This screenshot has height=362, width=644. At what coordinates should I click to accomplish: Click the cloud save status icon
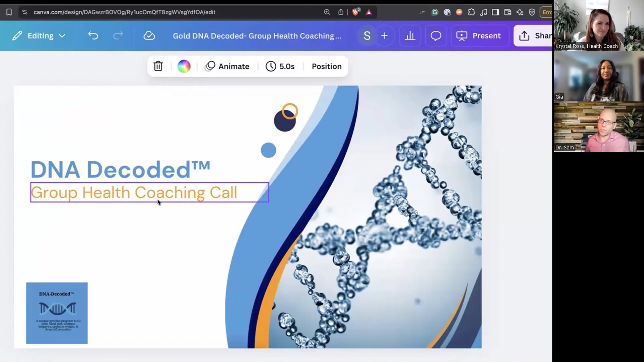pyautogui.click(x=149, y=36)
